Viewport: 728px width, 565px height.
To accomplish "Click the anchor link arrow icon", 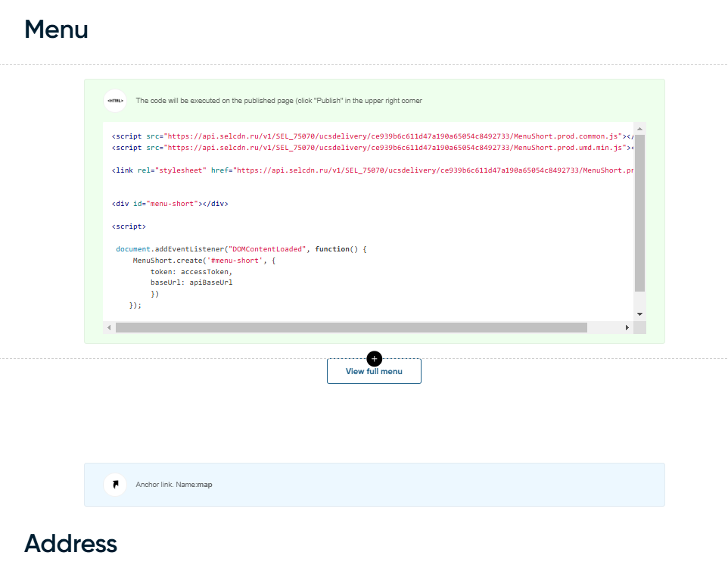I will click(x=115, y=485).
